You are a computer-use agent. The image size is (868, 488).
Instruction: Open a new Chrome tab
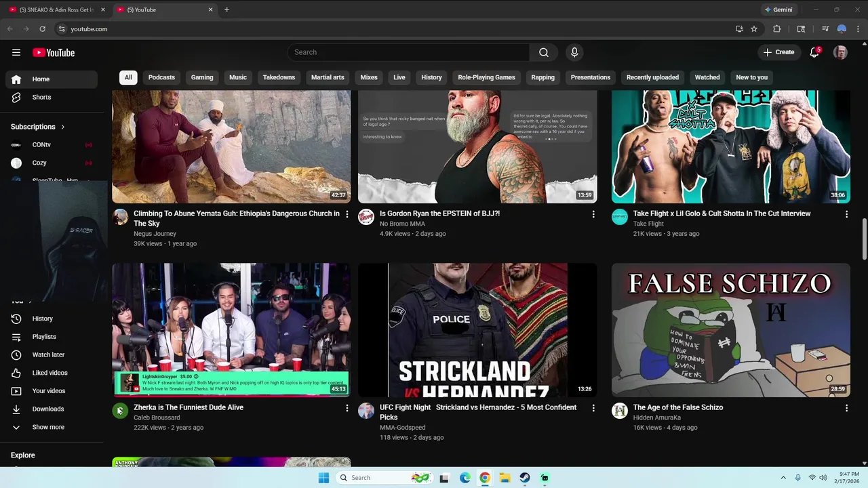point(226,9)
